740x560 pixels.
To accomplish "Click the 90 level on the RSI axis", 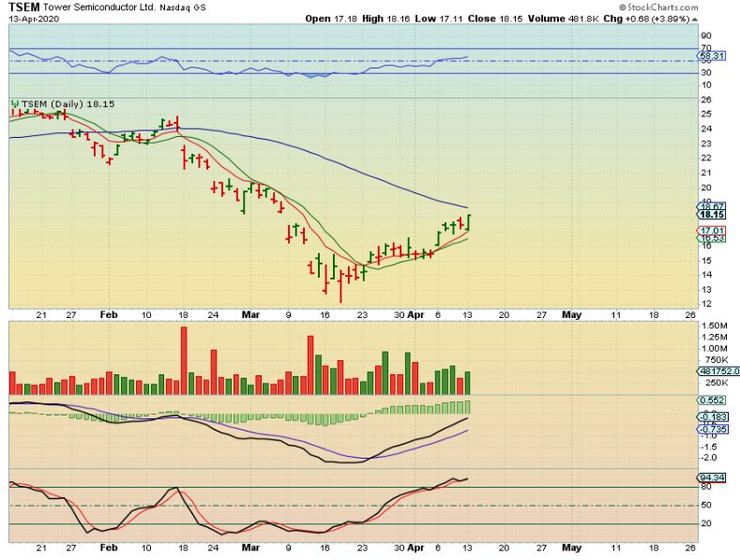I will [706, 36].
